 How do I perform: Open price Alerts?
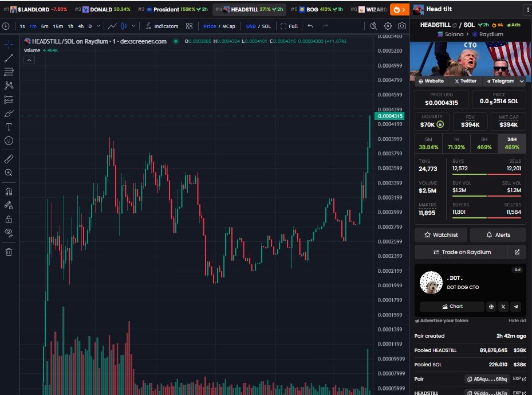(498, 234)
